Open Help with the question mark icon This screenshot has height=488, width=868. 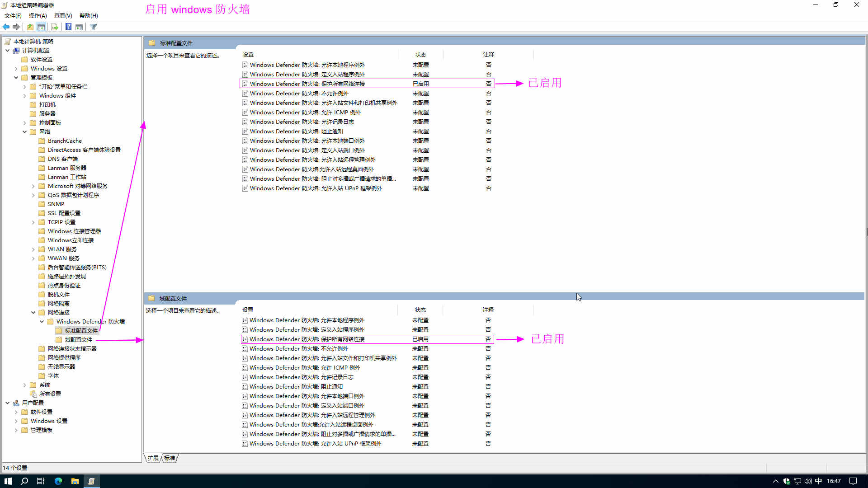68,27
